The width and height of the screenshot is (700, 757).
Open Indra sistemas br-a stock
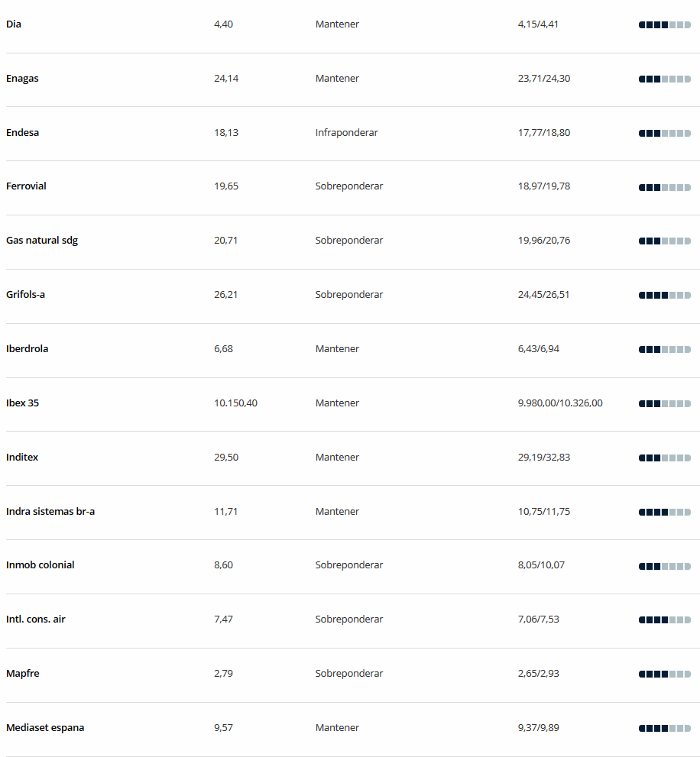pyautogui.click(x=50, y=511)
